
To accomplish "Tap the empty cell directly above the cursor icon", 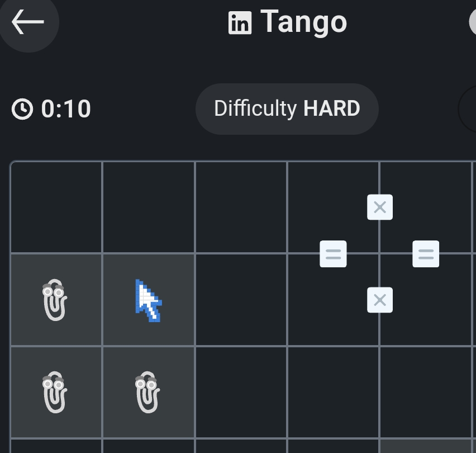I will pos(148,207).
